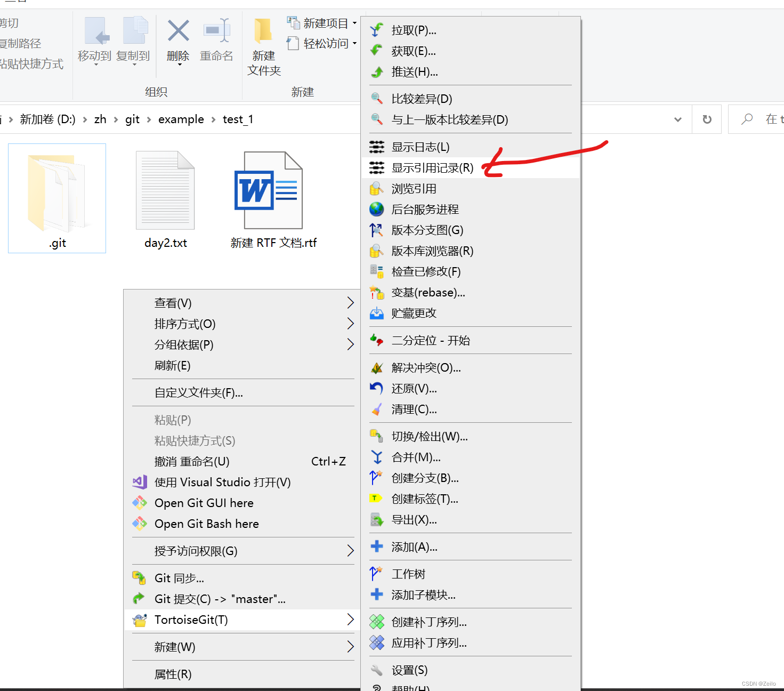Select the .git folder

pyautogui.click(x=57, y=198)
